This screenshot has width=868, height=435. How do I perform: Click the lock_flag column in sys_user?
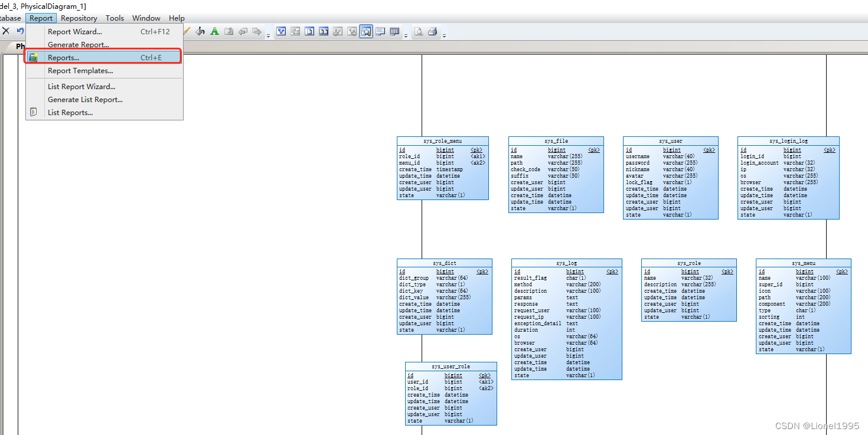[639, 182]
